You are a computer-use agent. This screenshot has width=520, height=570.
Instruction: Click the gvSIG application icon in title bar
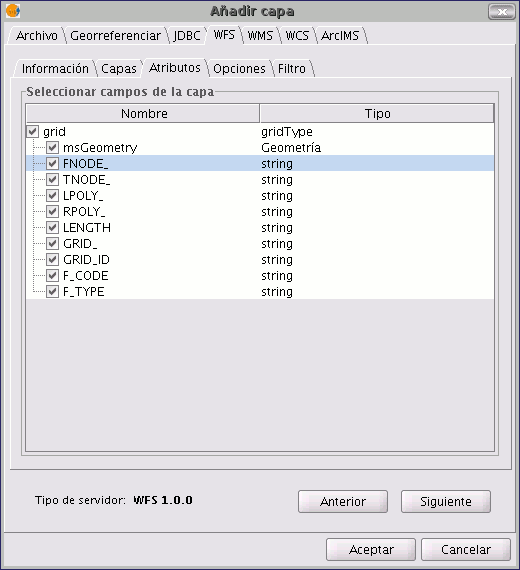[13, 11]
